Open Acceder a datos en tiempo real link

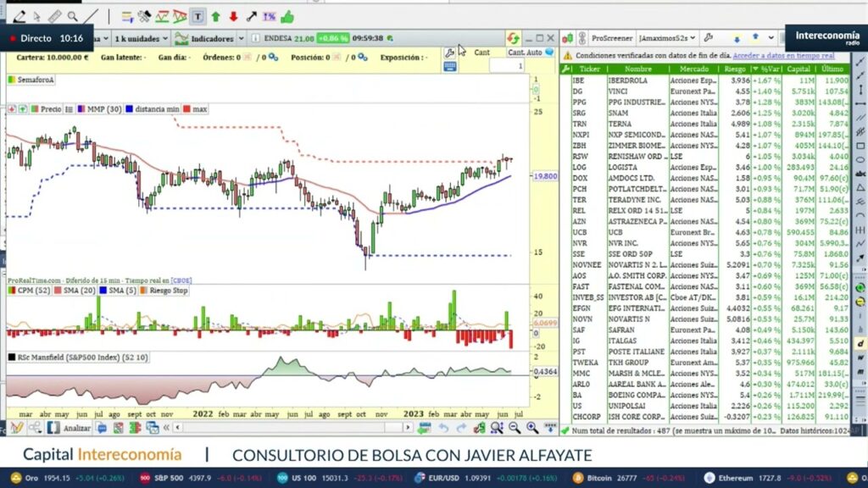783,55
